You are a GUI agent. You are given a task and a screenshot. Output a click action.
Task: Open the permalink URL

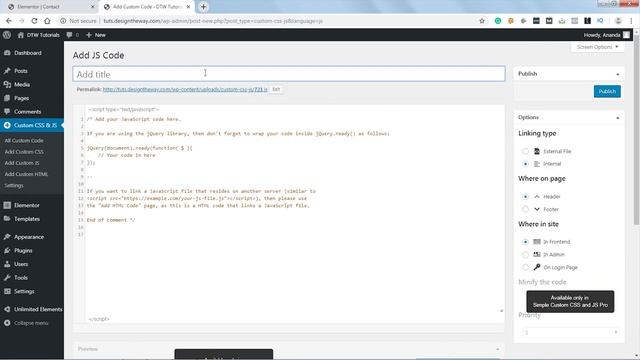click(x=185, y=89)
